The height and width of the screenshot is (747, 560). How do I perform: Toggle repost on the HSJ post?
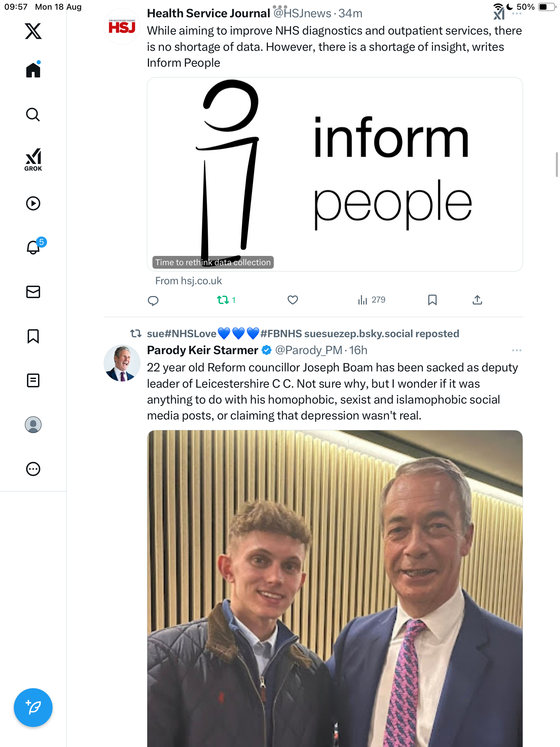[x=223, y=300]
